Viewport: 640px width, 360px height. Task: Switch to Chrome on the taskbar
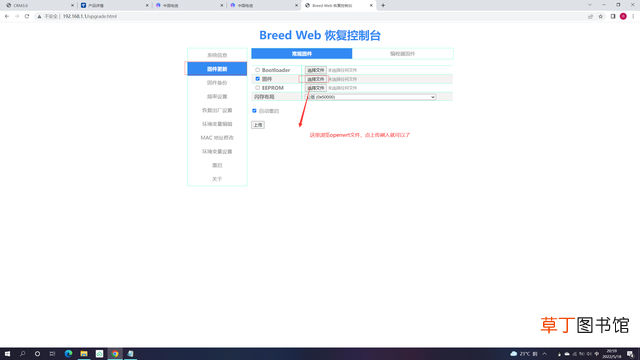(115, 354)
